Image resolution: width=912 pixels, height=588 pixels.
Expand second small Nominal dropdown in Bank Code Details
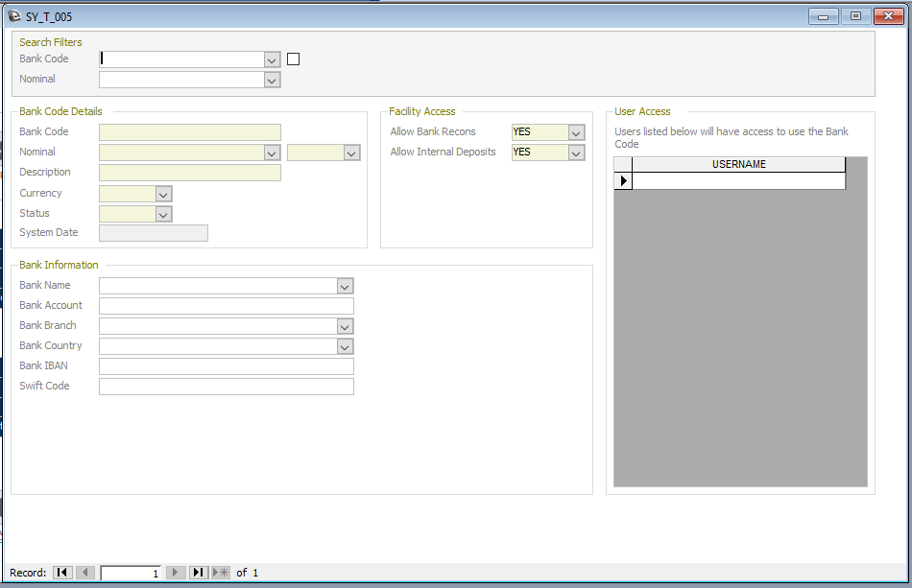point(351,153)
